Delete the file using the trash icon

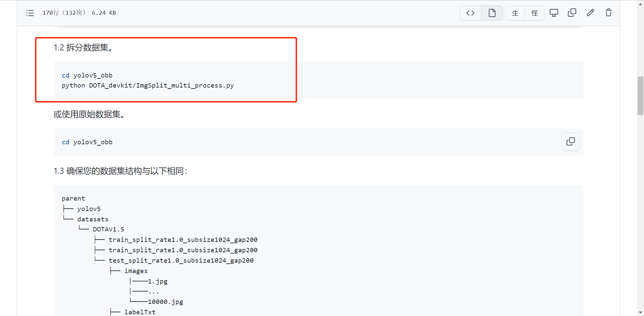pyautogui.click(x=608, y=12)
